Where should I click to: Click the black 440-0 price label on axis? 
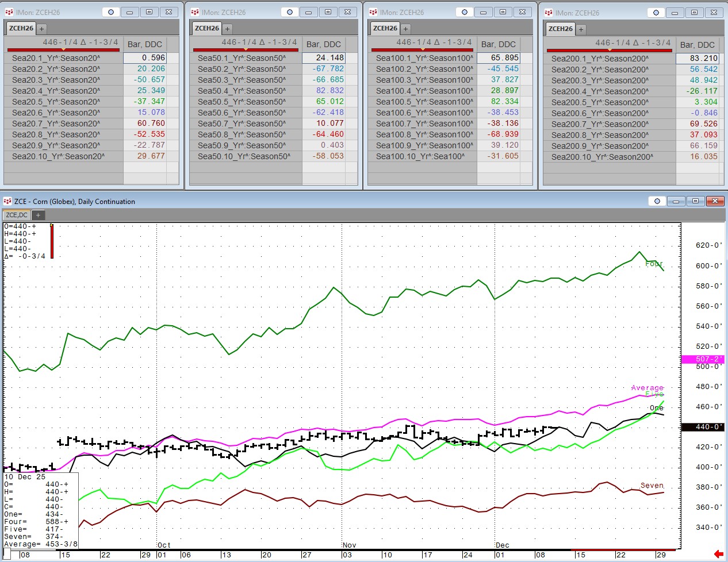coord(702,427)
